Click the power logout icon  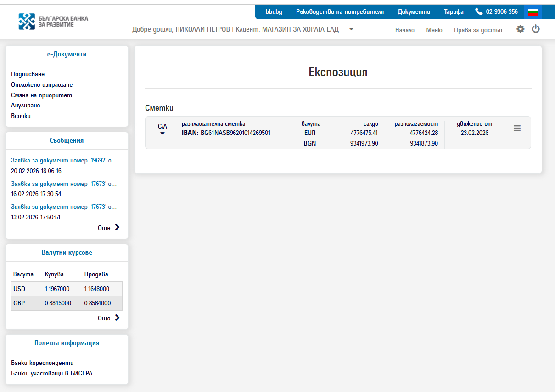pyautogui.click(x=536, y=29)
